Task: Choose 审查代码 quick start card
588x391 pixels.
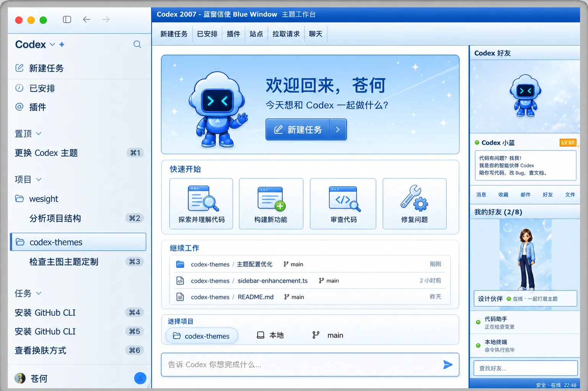Action: click(x=343, y=204)
